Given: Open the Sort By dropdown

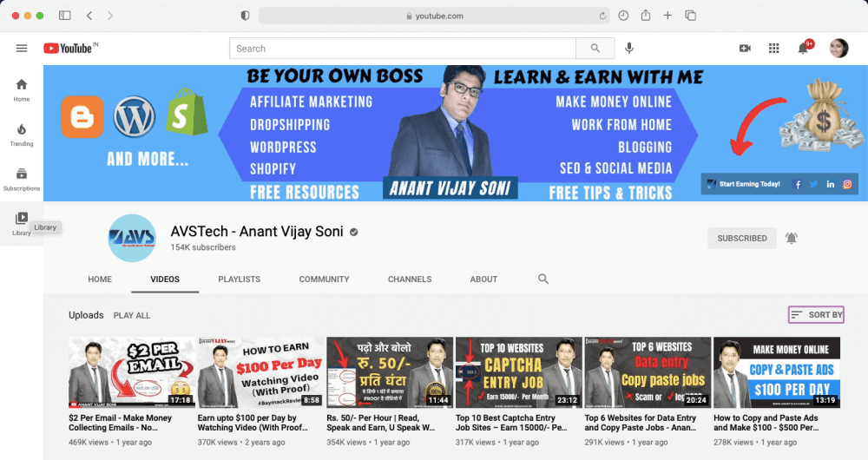Looking at the screenshot, I should [817, 314].
